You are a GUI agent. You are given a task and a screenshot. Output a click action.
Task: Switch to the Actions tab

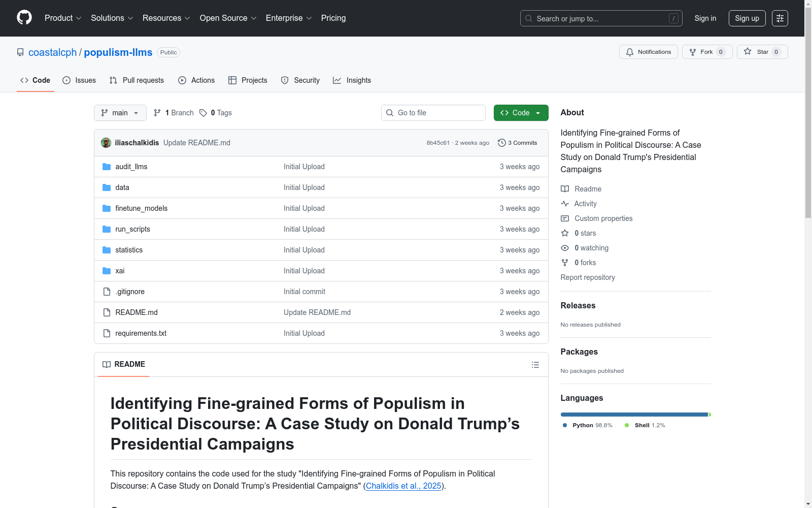[x=196, y=80]
